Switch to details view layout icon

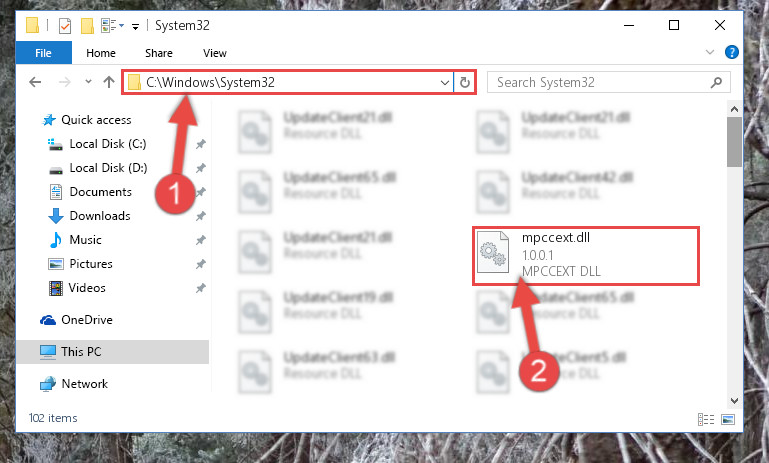click(706, 419)
